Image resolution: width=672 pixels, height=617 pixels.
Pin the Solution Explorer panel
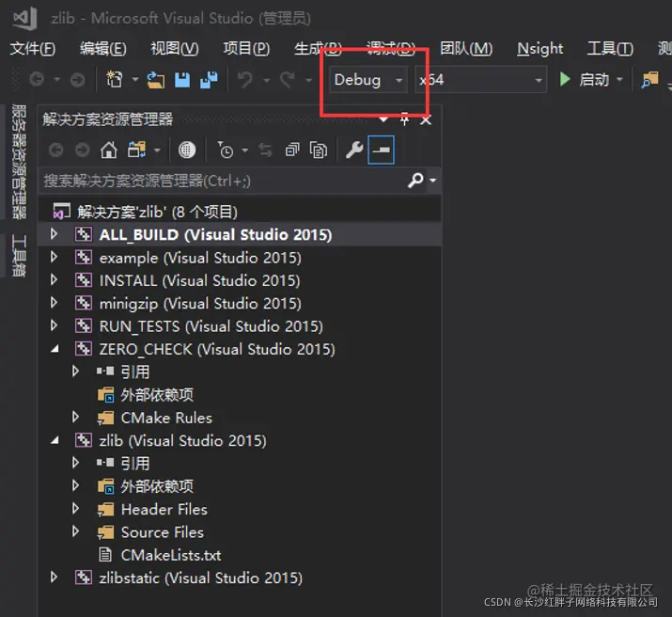point(404,119)
